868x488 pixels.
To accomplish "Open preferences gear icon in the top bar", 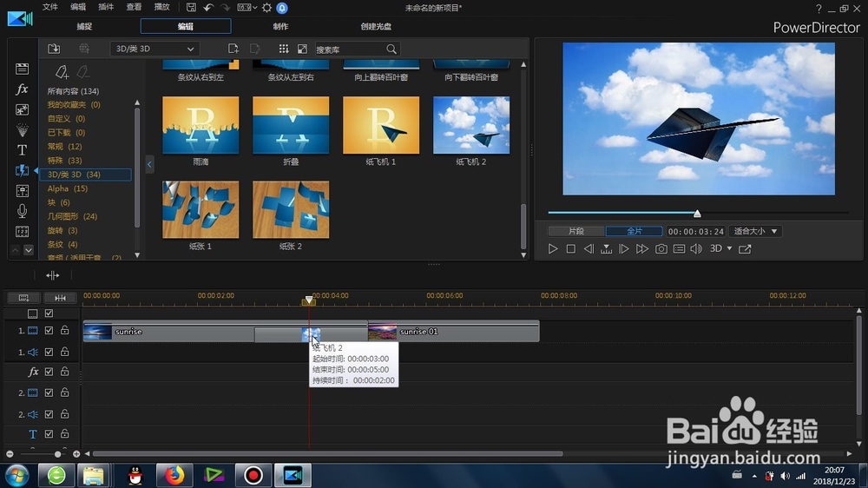I will point(266,8).
